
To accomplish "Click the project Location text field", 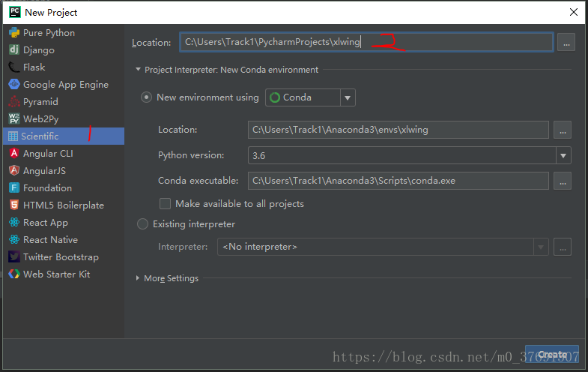I will (366, 42).
